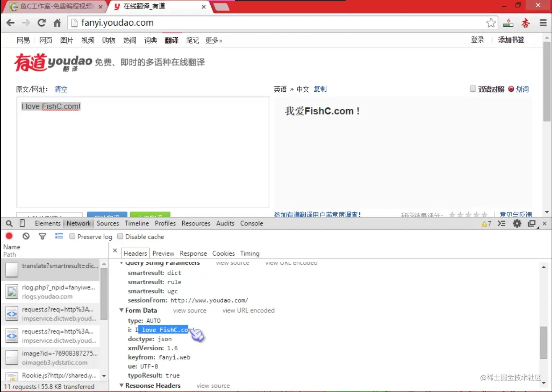Close the 在线翻译_有道 browser tab
Image resolution: width=552 pixels, height=392 pixels.
[204, 7]
